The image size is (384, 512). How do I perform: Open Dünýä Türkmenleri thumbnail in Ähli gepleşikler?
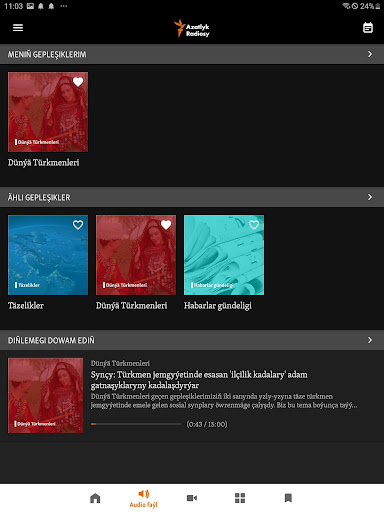tap(136, 255)
